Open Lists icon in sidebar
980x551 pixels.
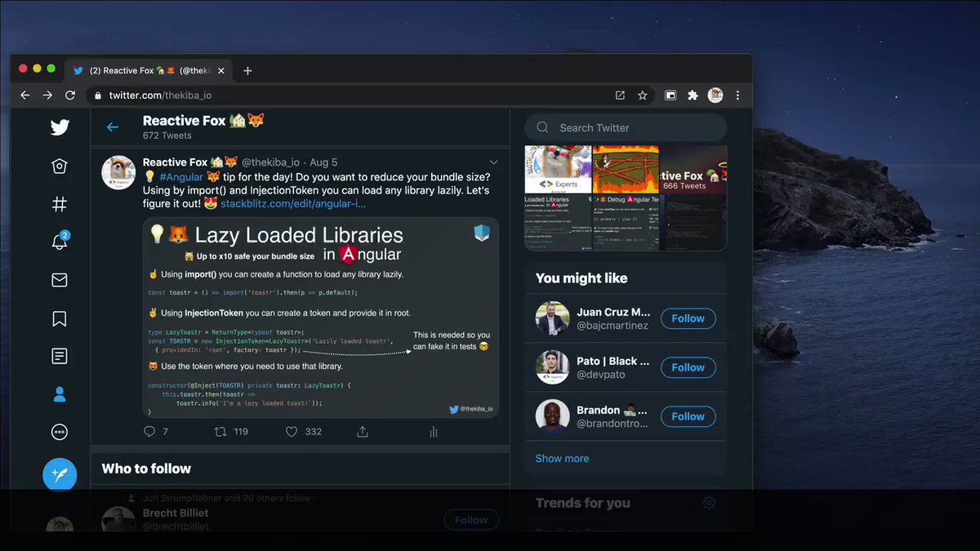[60, 356]
